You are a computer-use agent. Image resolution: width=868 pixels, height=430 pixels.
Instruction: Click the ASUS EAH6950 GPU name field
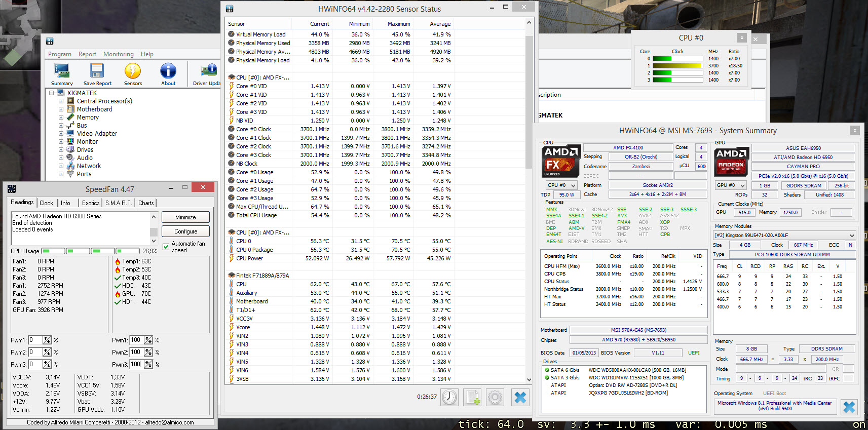(803, 148)
